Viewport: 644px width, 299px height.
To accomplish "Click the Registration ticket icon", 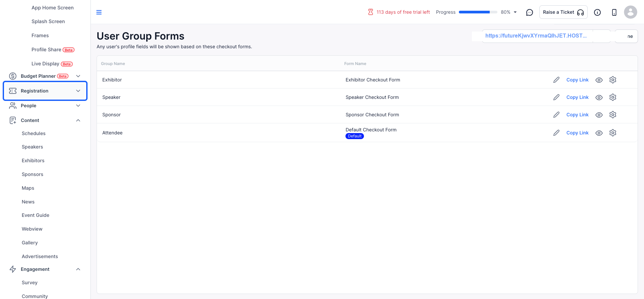I will click(x=13, y=91).
